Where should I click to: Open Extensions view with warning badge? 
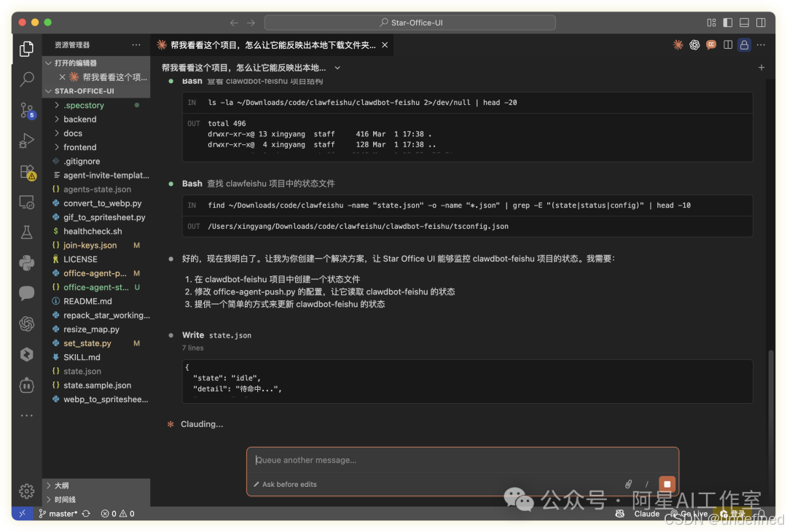27,172
